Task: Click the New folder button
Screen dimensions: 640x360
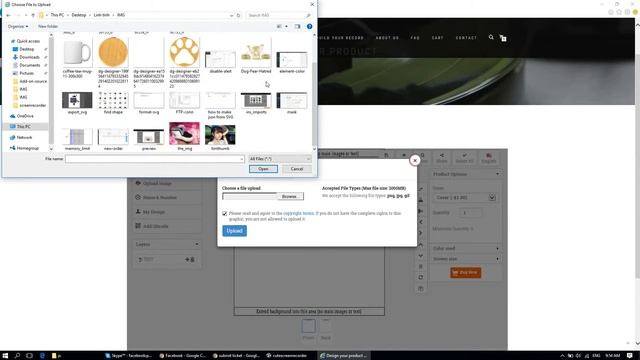Action: (x=48, y=27)
